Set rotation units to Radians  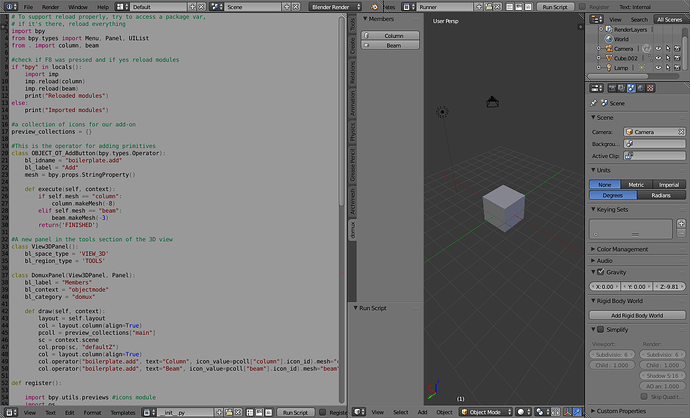click(661, 195)
